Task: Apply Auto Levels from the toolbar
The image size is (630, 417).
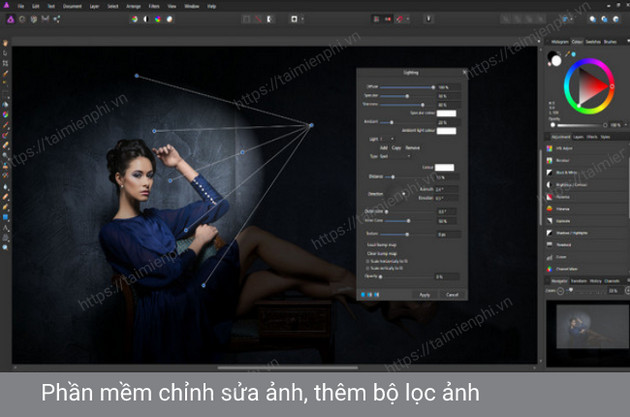Action: pos(135,19)
